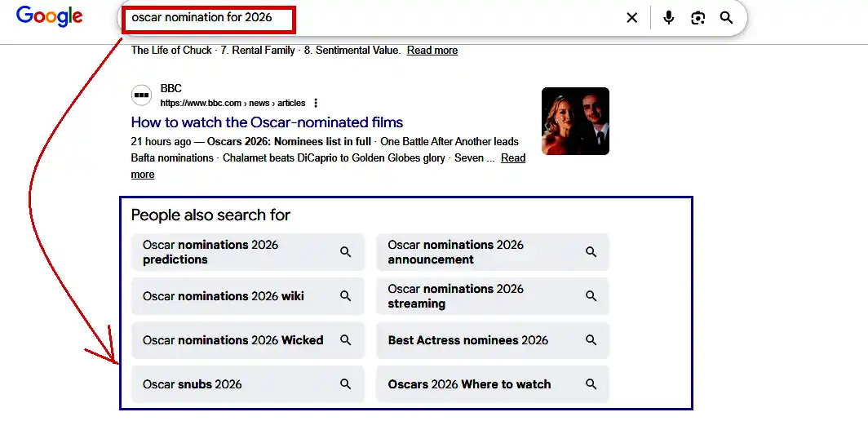This screenshot has width=868, height=421.
Task: Start voice search with microphone icon
Action: pyautogui.click(x=669, y=18)
